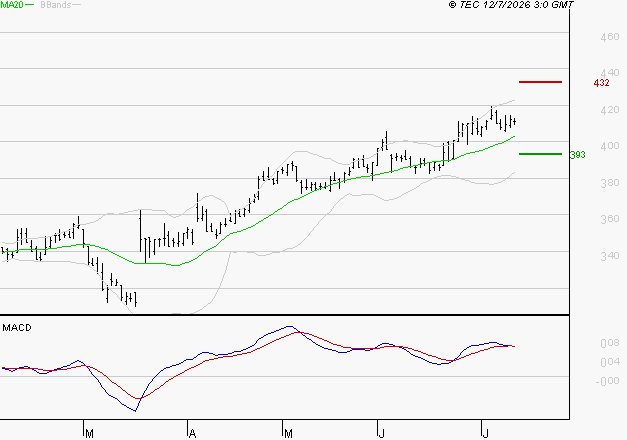627x440 pixels.
Task: Click the green 393 price label
Action: [x=577, y=155]
